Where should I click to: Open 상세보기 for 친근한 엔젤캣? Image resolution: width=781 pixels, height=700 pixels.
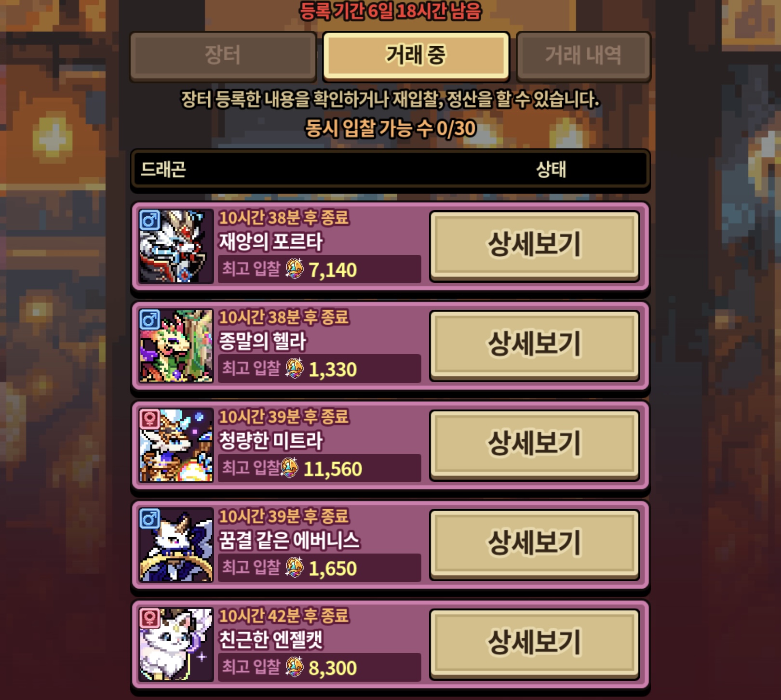coord(535,644)
